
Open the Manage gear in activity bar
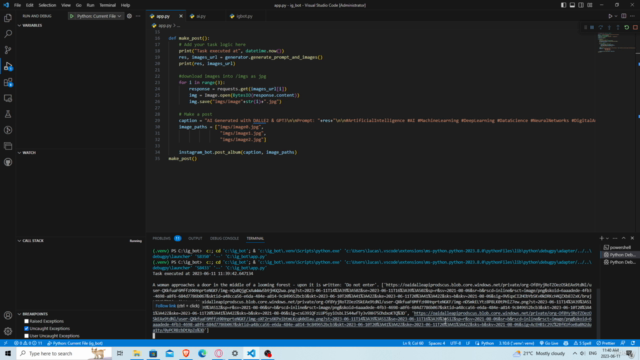click(8, 331)
